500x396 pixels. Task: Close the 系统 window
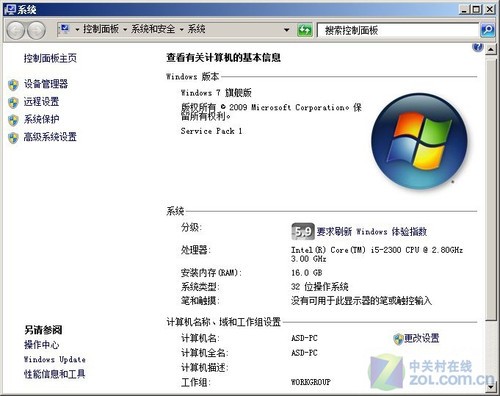tap(489, 9)
